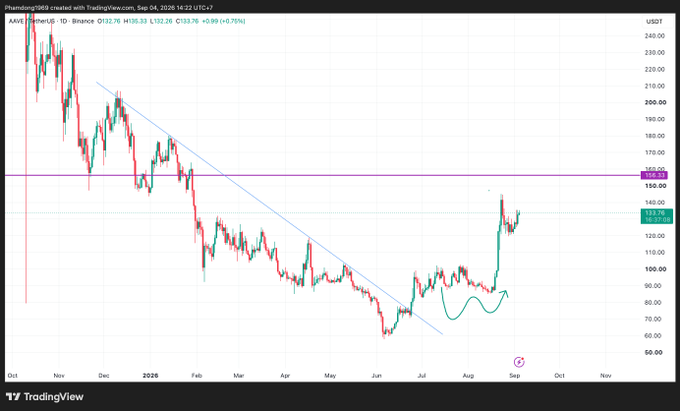The image size is (680, 411).
Task: Click the USDT currency label on price axis
Action: point(654,22)
